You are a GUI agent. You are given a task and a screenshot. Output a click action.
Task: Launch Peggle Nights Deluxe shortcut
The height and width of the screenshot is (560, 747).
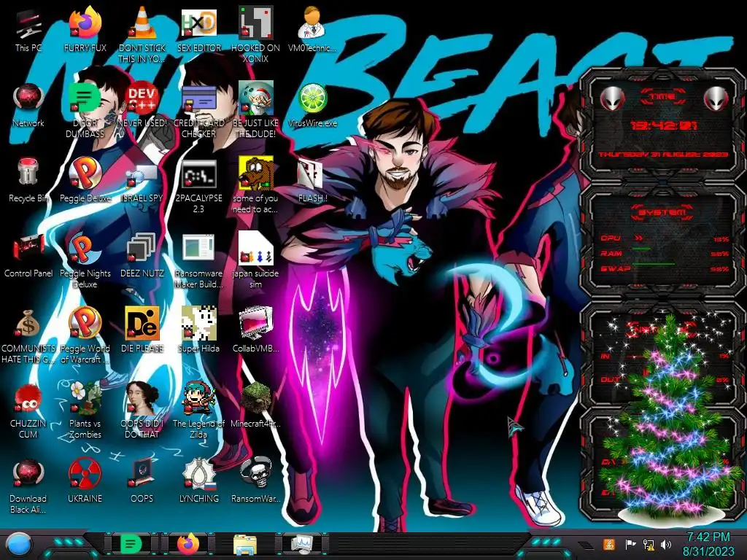click(x=85, y=260)
